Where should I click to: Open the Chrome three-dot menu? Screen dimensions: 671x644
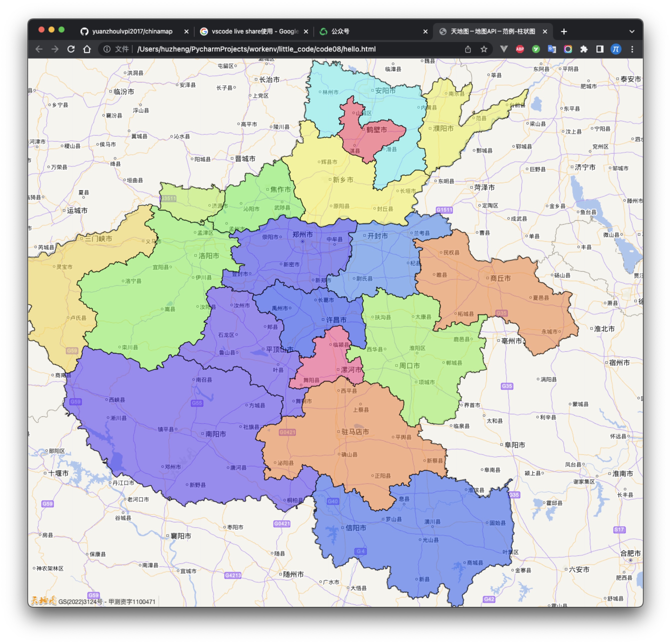coord(632,49)
